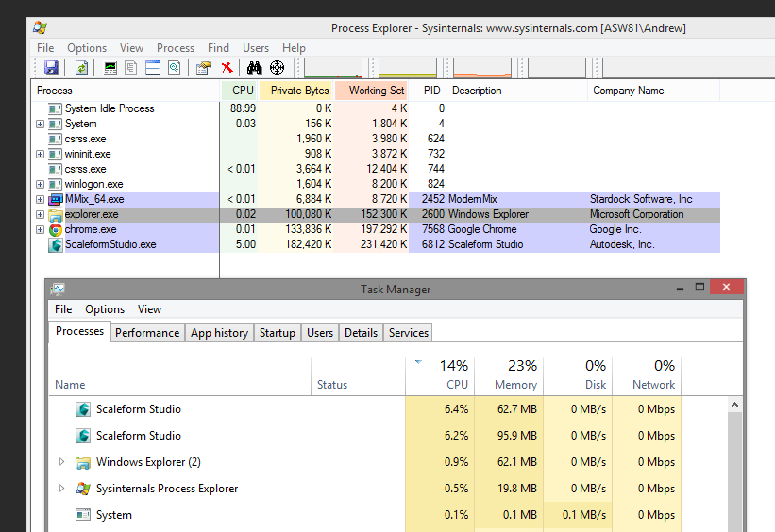Toggle the lower pane toolbar icon
This screenshot has width=775, height=532.
coord(153,67)
